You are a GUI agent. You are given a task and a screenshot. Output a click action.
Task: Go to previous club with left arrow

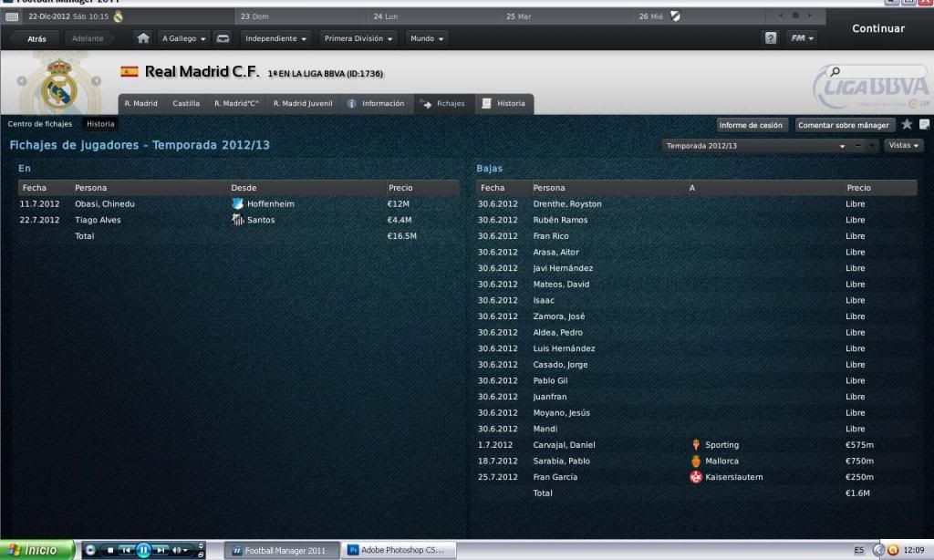coord(22,81)
